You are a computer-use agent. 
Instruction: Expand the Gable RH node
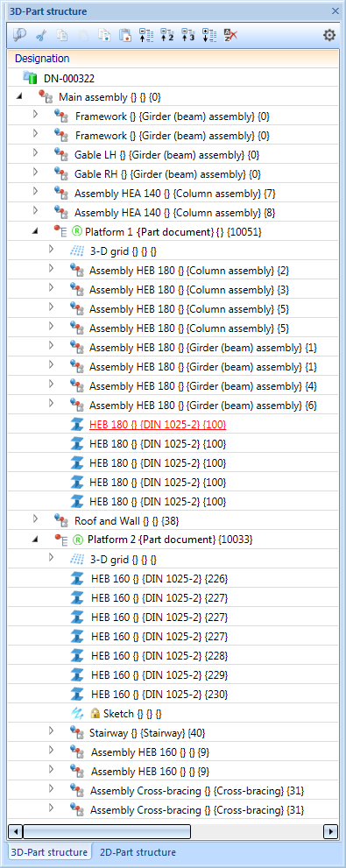pyautogui.click(x=35, y=173)
